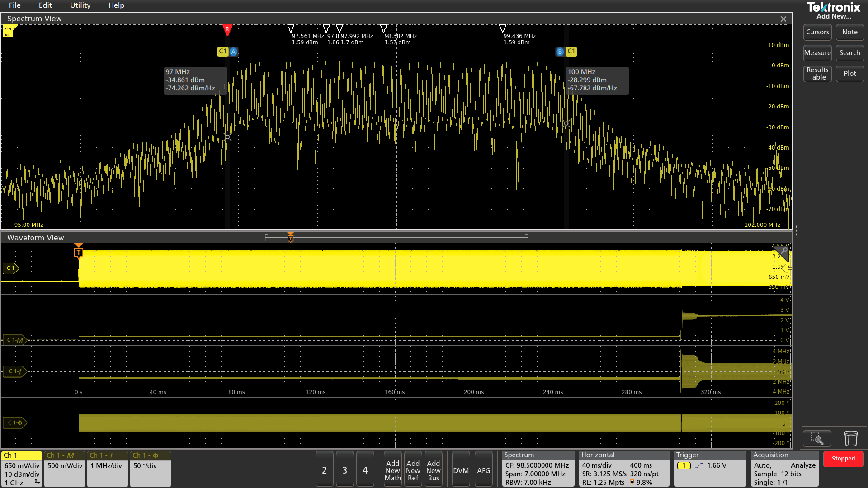Open the Acquisition settings badge
Image resolution: width=868 pixels, height=488 pixels.
784,469
